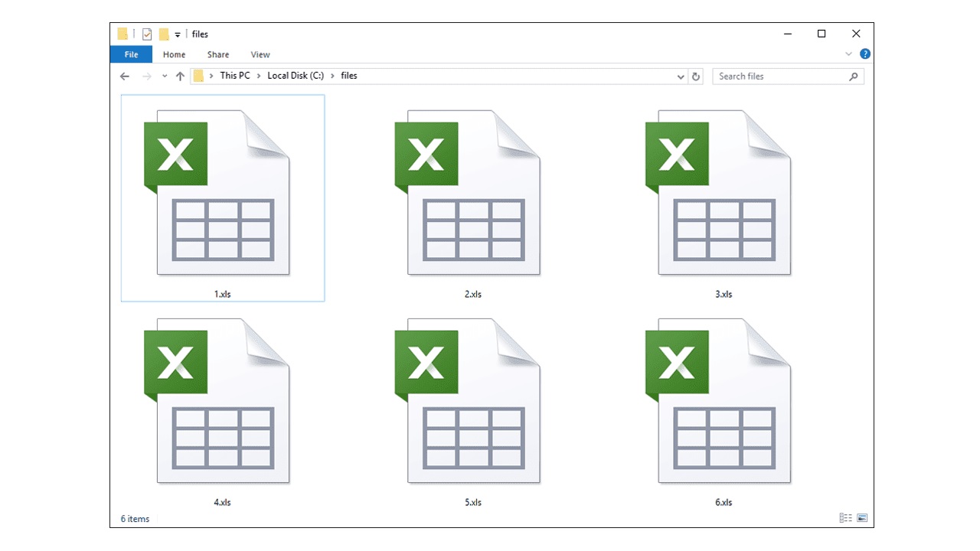Close the files Explorer window
Screen dimensions: 980x551
click(856, 34)
